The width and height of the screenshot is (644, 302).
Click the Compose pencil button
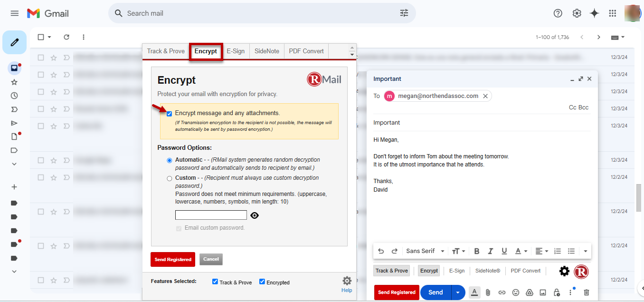[14, 42]
